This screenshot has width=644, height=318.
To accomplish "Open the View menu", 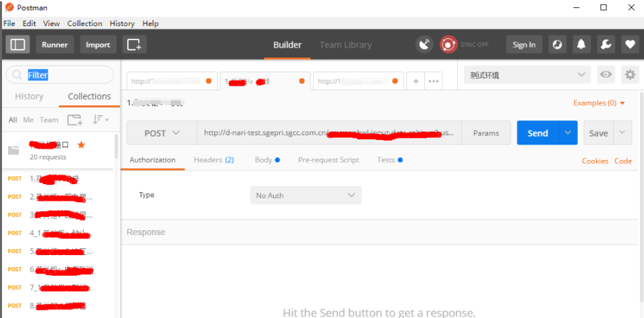I will point(52,23).
